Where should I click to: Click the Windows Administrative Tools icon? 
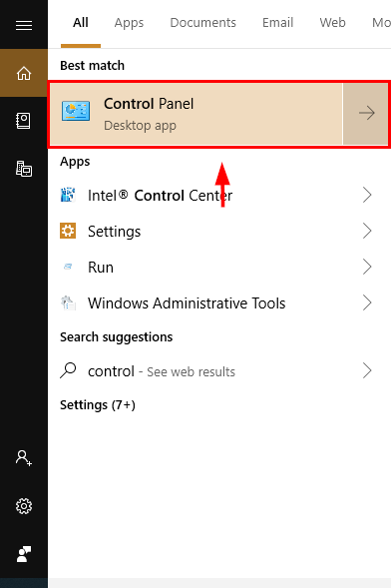pyautogui.click(x=68, y=302)
